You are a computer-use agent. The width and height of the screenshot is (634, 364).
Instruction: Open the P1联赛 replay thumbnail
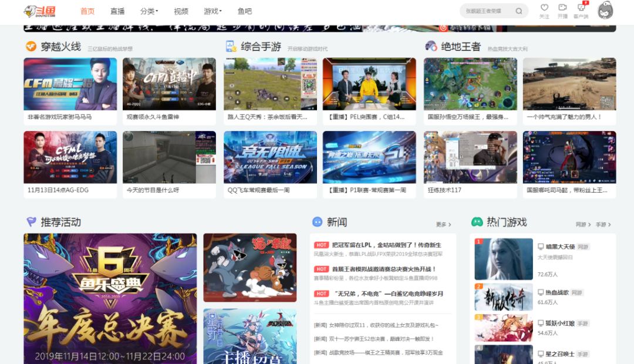(x=369, y=157)
